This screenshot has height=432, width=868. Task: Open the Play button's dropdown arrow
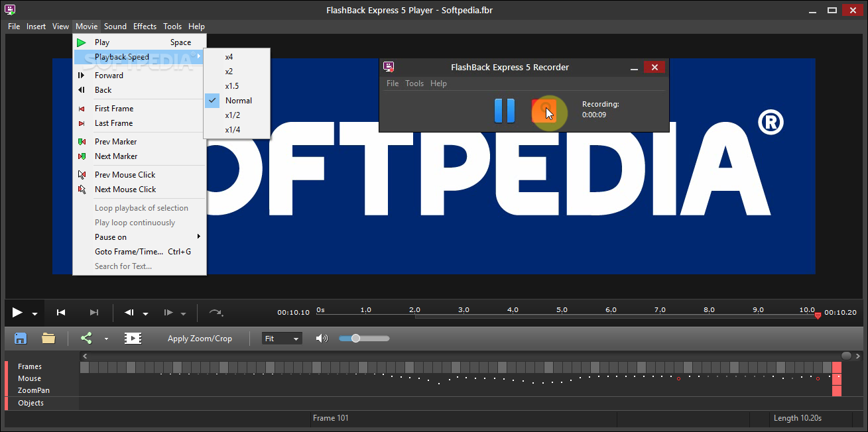[x=34, y=314]
